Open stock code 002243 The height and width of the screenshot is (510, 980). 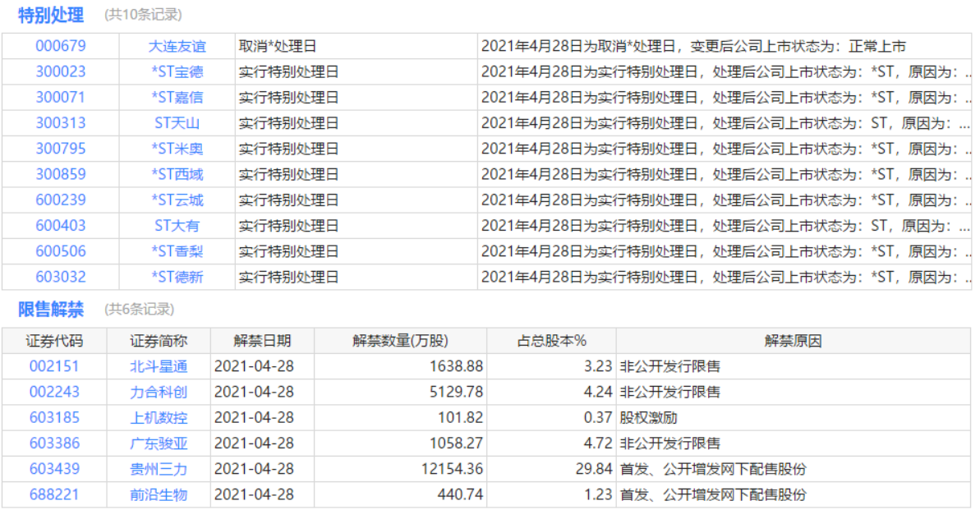tap(54, 392)
